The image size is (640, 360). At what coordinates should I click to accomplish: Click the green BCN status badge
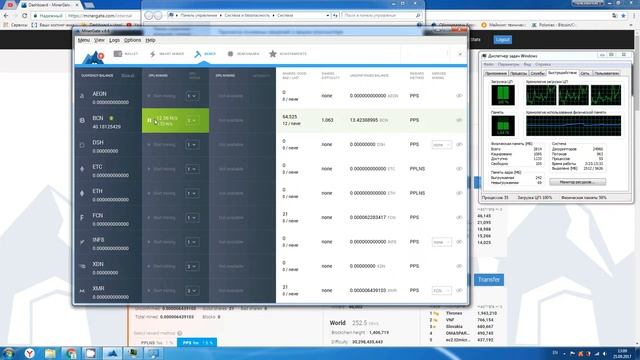click(111, 118)
